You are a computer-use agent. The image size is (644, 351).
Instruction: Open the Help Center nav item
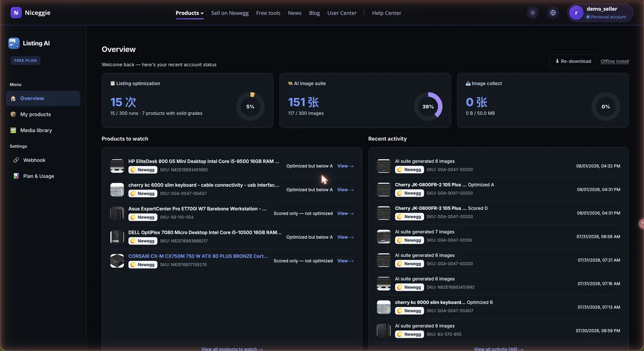point(387,13)
